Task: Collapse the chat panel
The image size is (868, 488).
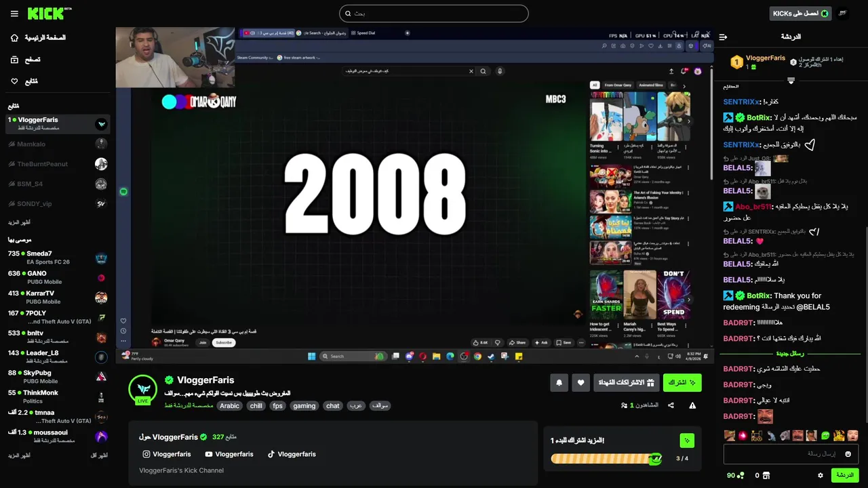Action: pyautogui.click(x=723, y=37)
